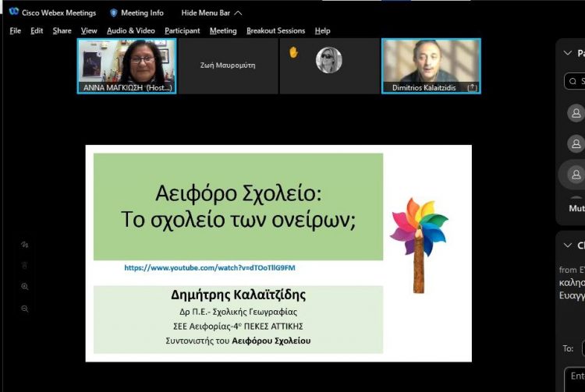Viewport: 585px width, 392px height.
Task: Click the annotate scribble tool icon
Action: click(x=25, y=245)
